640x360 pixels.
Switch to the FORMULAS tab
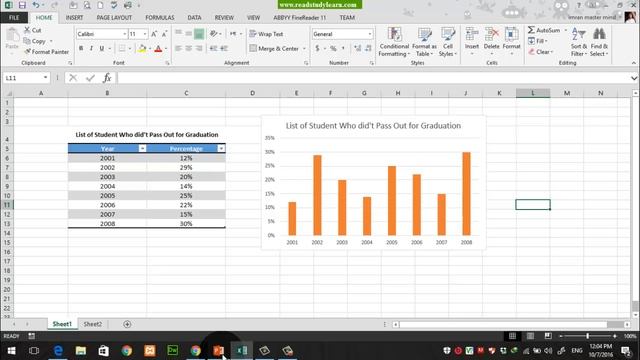click(x=160, y=18)
